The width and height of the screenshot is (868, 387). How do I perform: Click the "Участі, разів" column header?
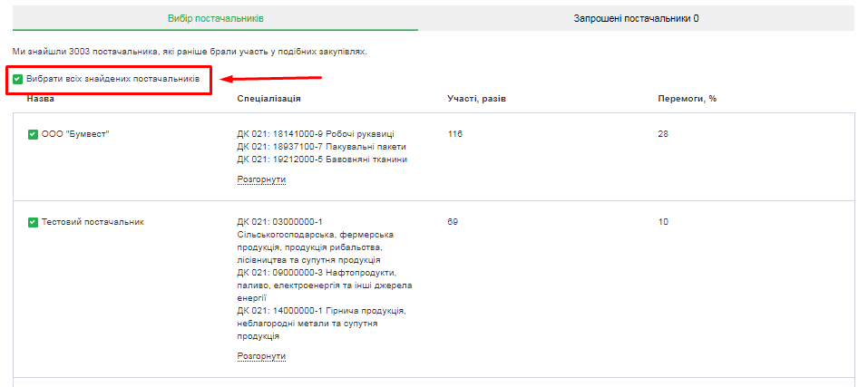tap(476, 98)
